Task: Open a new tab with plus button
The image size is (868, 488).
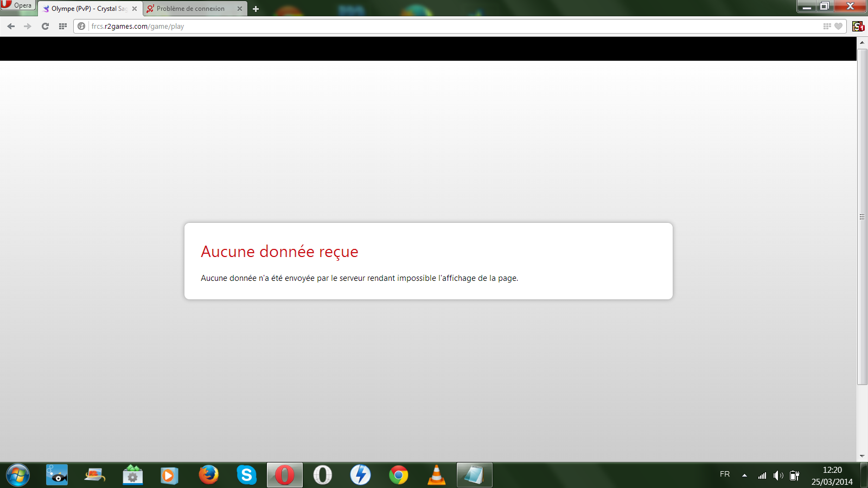Action: click(x=256, y=9)
